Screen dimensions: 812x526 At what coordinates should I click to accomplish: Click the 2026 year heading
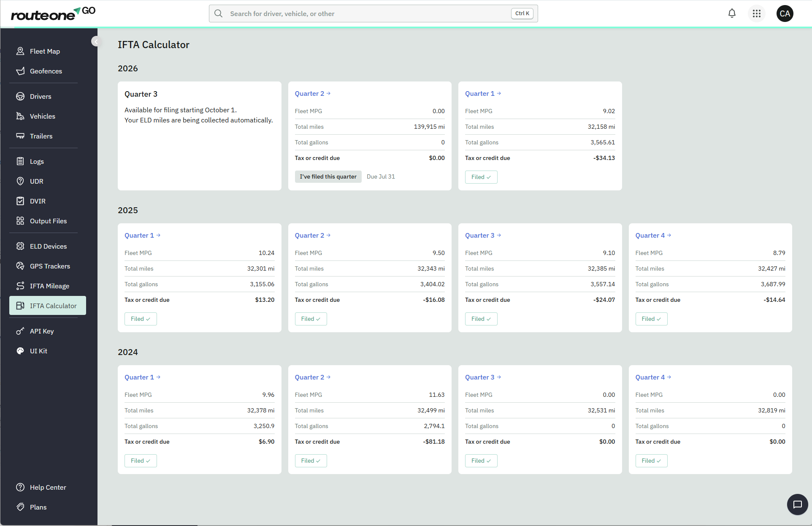click(128, 68)
